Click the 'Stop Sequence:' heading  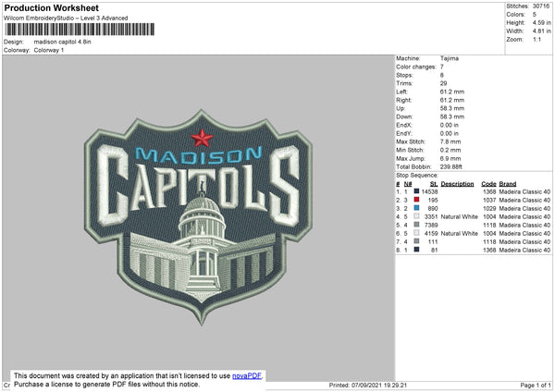pyautogui.click(x=417, y=175)
